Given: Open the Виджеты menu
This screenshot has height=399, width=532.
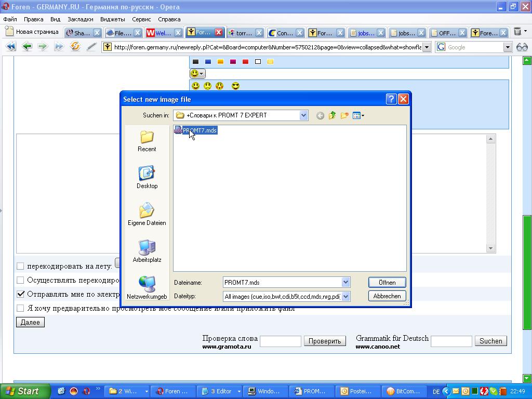Looking at the screenshot, I should click(x=113, y=19).
